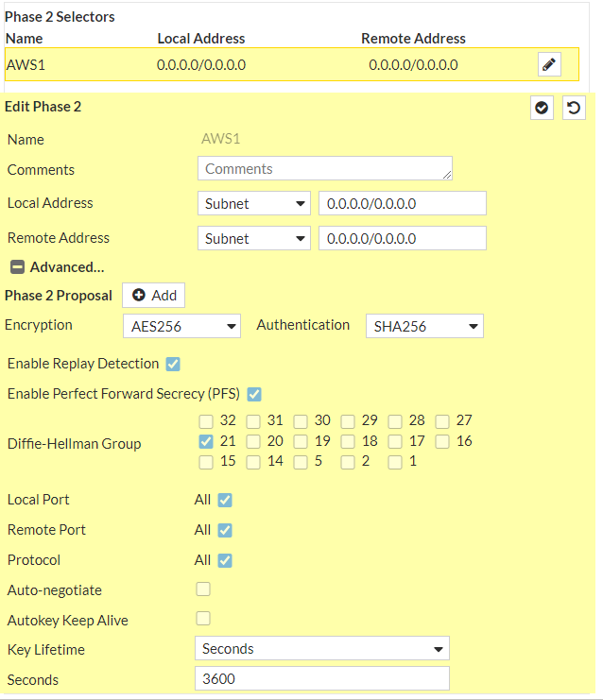Open the Local Address Subnet dropdown
Viewport: 603px width, 700px height.
(x=254, y=203)
